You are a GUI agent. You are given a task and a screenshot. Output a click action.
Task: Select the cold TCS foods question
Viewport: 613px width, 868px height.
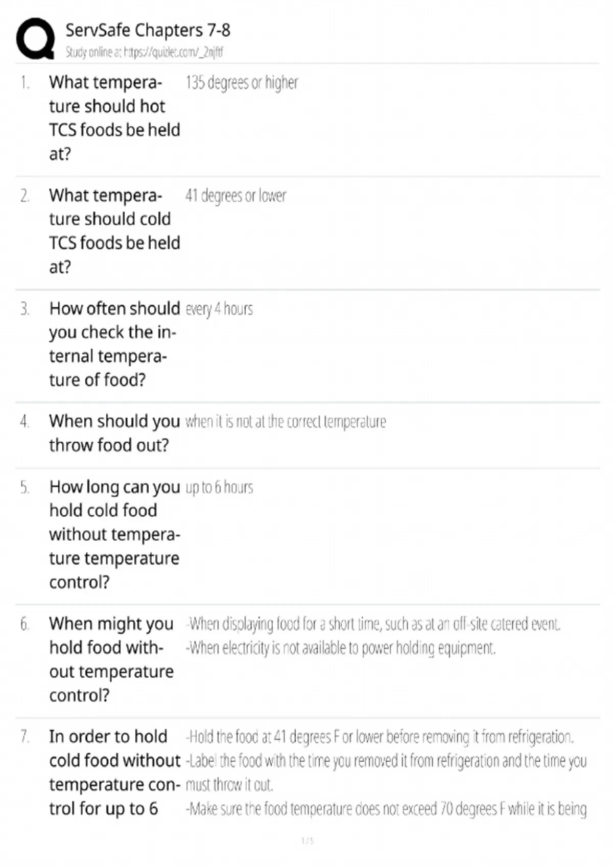(x=114, y=231)
